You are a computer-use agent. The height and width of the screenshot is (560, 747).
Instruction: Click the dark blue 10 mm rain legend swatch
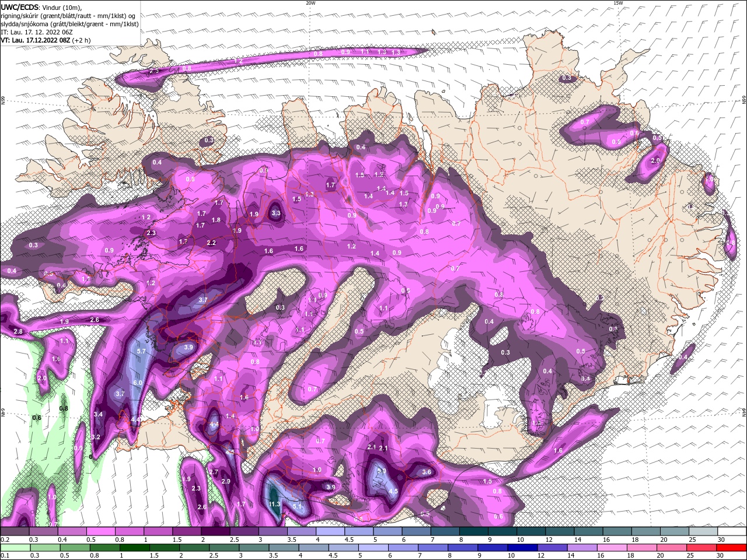[521, 548]
